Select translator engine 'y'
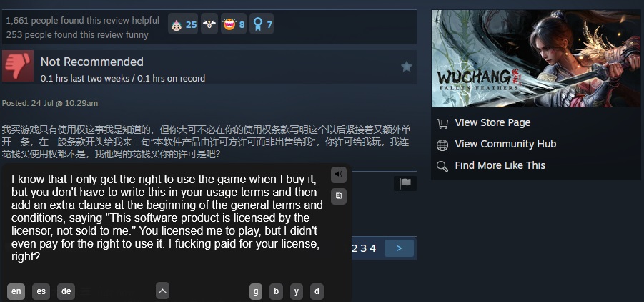644x302 pixels. pyautogui.click(x=297, y=291)
